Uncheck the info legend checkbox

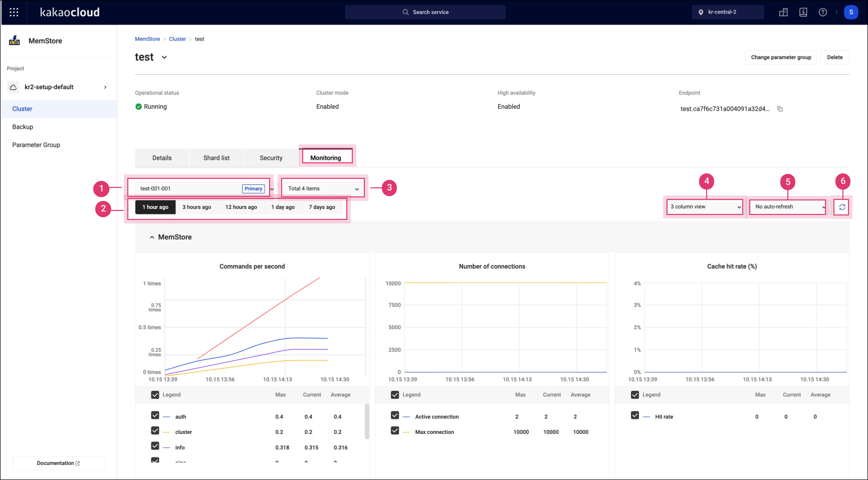tap(155, 446)
